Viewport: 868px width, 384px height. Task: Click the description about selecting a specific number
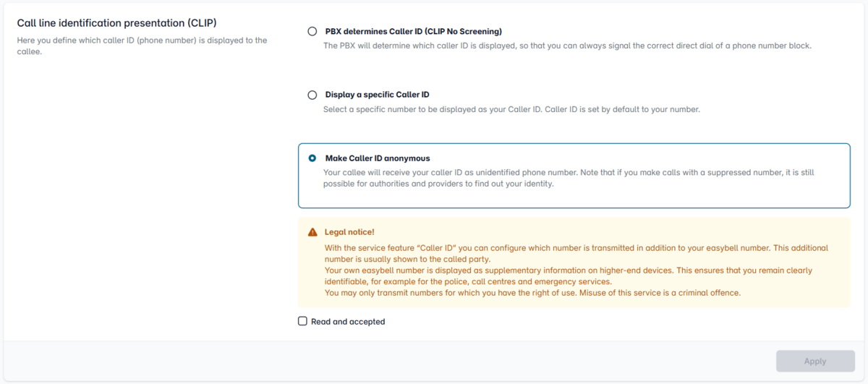click(511, 109)
